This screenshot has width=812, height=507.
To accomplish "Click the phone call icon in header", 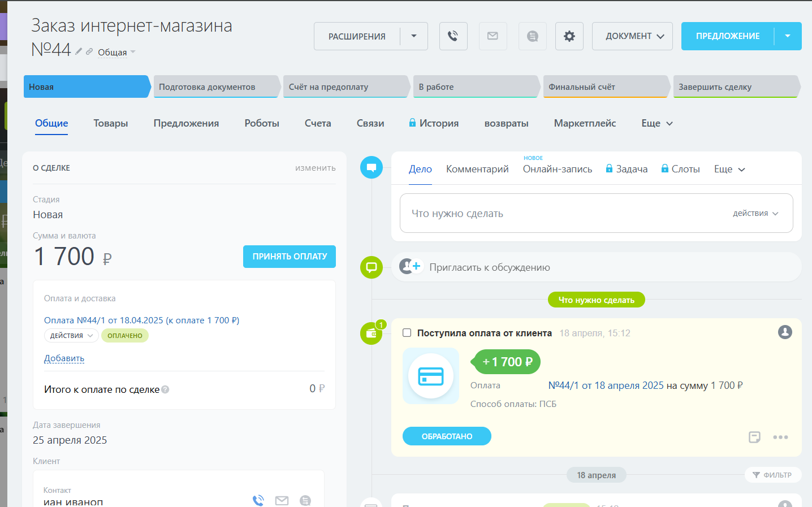I will [453, 36].
